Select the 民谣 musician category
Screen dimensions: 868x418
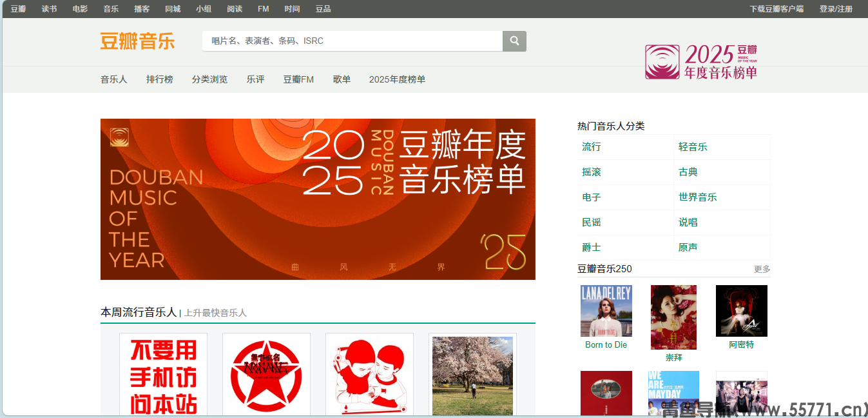591,223
